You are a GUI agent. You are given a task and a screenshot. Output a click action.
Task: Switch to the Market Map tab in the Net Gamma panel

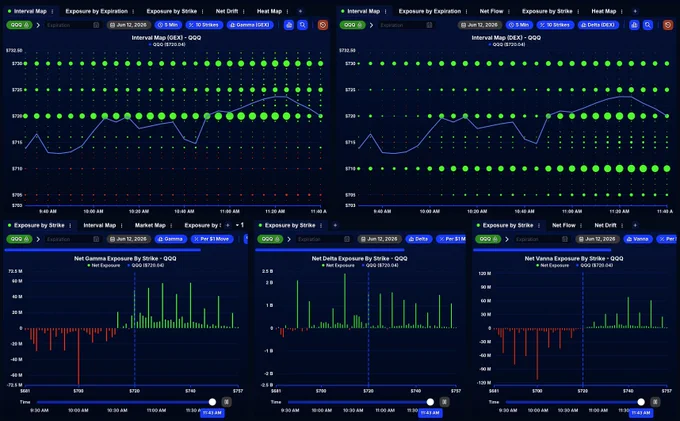[x=150, y=225]
